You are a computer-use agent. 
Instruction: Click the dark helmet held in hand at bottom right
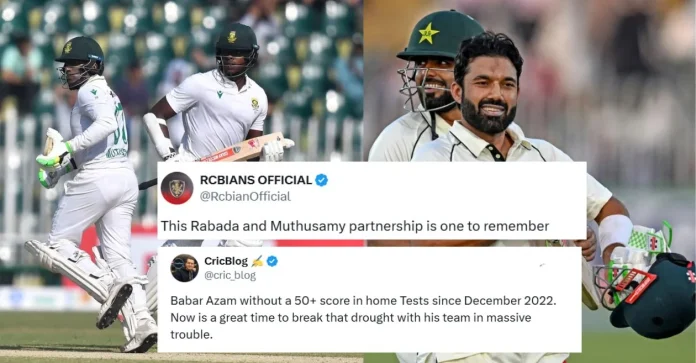click(650, 295)
